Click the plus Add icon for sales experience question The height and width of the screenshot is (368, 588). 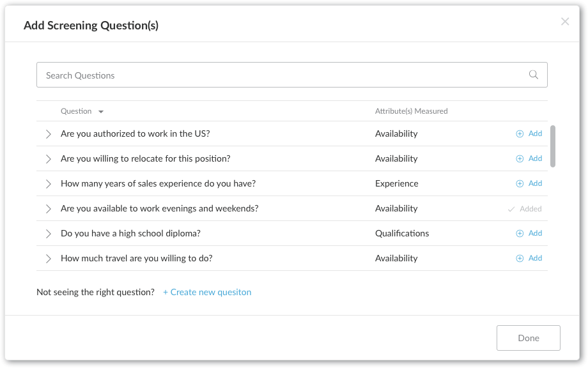(x=519, y=183)
